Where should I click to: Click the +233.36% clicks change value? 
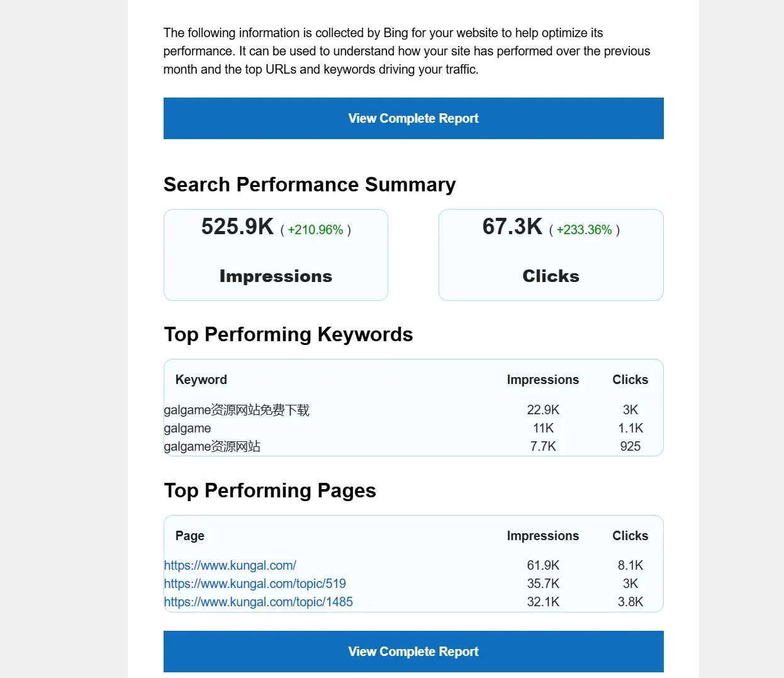[584, 230]
